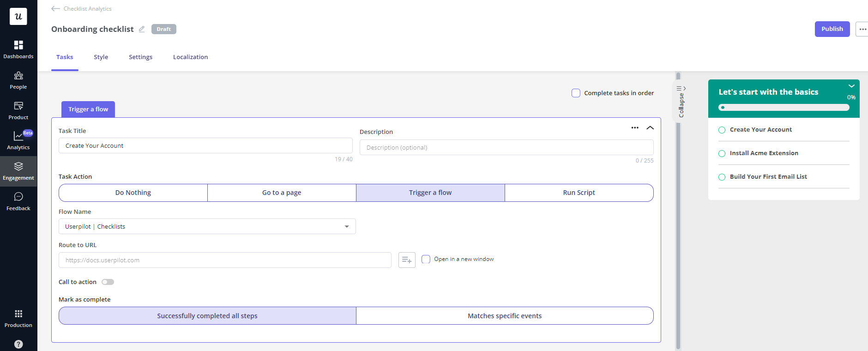Collapse the task card with the chevron

pyautogui.click(x=650, y=128)
